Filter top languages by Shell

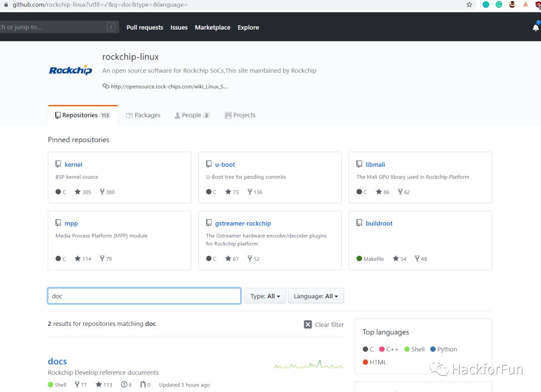(414, 349)
